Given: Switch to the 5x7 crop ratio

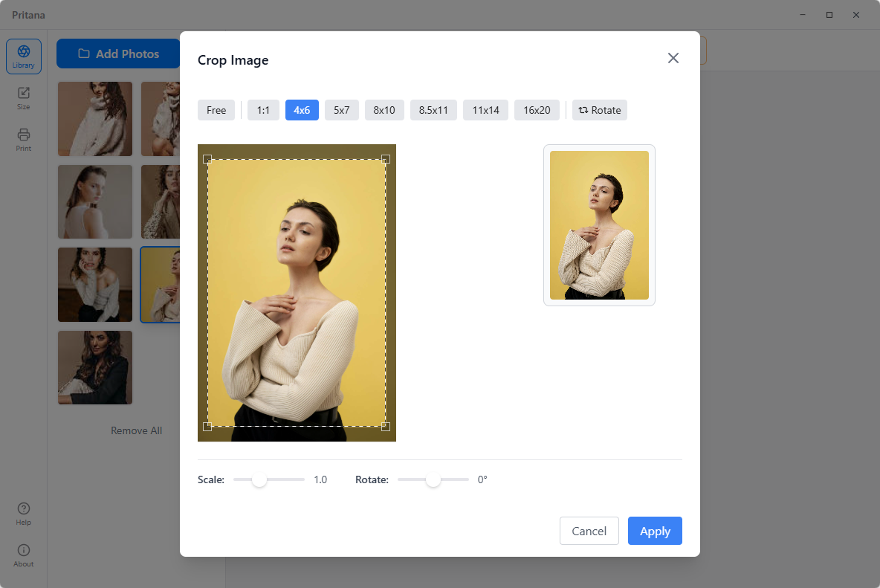Looking at the screenshot, I should click(x=341, y=110).
